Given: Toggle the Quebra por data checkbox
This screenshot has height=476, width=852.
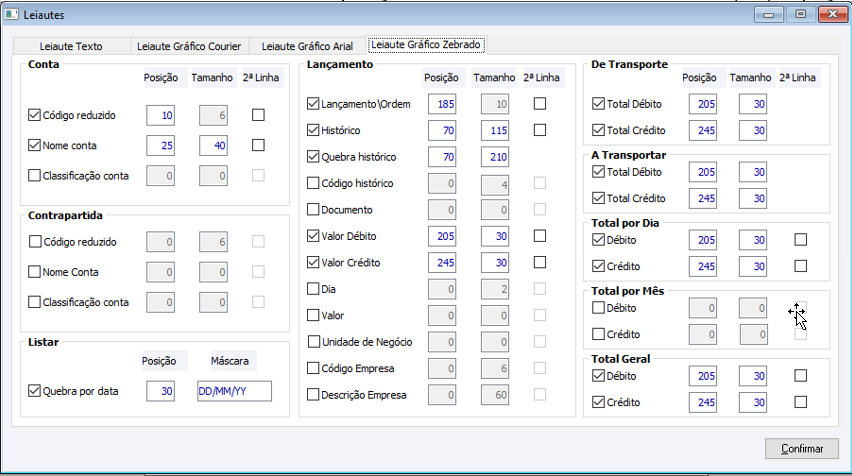Looking at the screenshot, I should (x=36, y=390).
